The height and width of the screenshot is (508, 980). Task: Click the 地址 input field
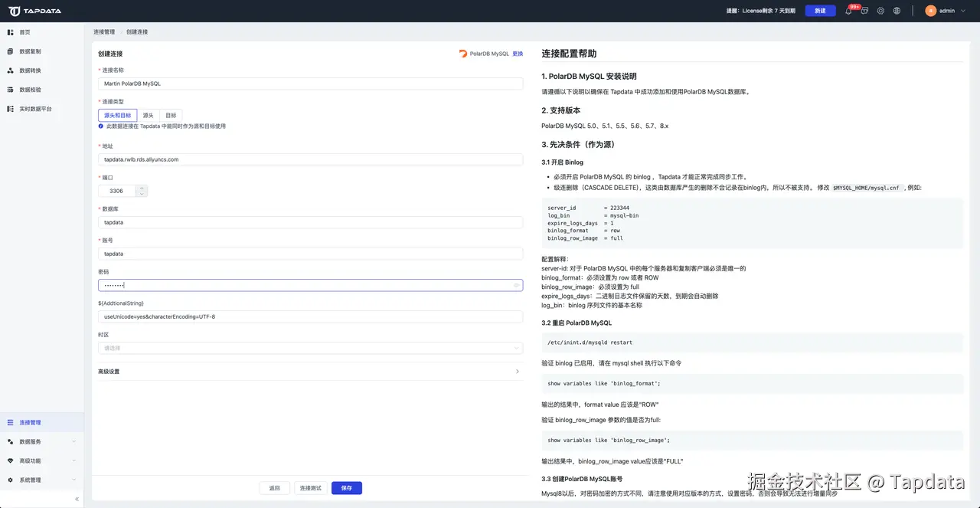point(310,159)
